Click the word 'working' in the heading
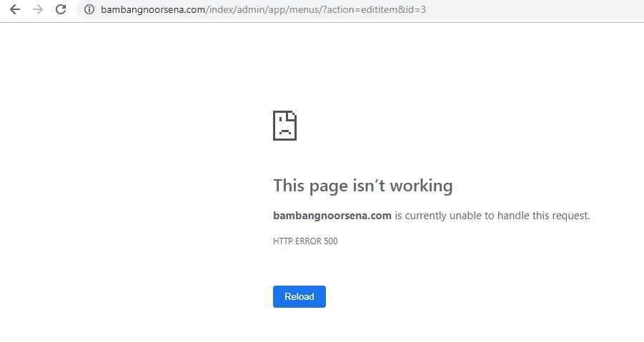Image resolution: width=644 pixels, height=342 pixels. coord(422,186)
